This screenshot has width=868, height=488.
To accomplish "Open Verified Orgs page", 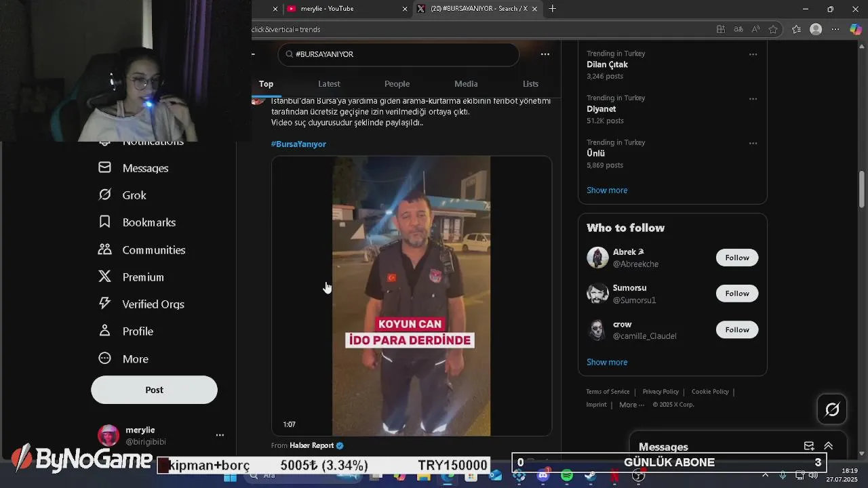I will pyautogui.click(x=142, y=304).
